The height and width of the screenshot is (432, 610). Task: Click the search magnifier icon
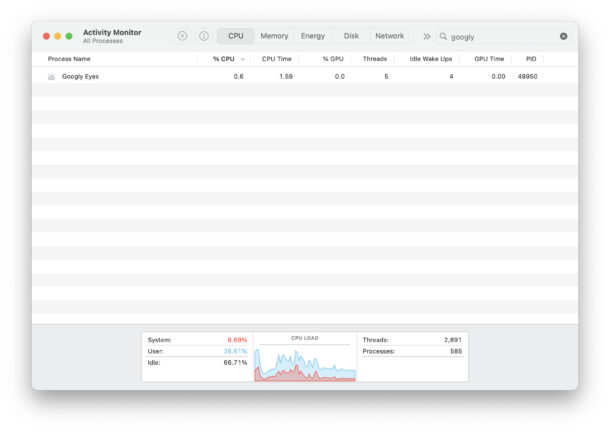[443, 36]
